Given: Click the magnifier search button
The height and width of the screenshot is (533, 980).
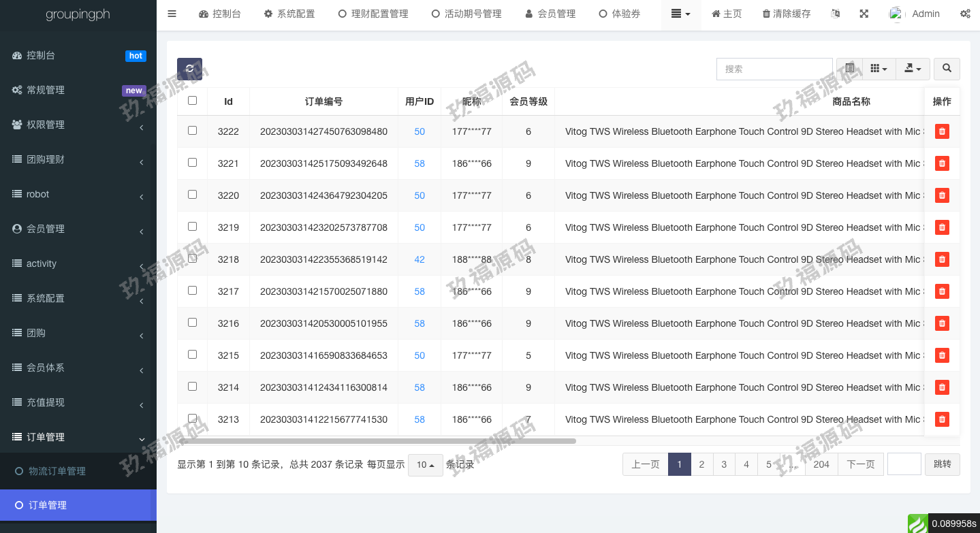Looking at the screenshot, I should click(947, 69).
